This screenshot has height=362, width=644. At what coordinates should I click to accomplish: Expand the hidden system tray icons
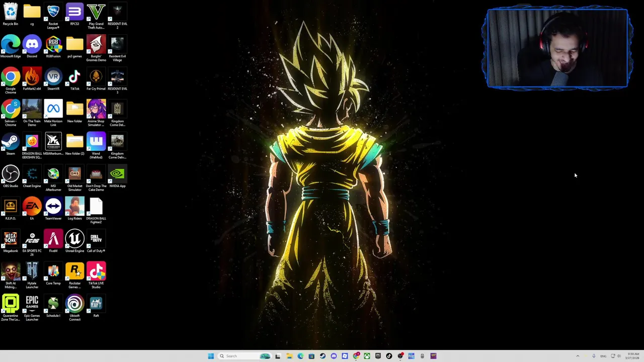coord(578,356)
